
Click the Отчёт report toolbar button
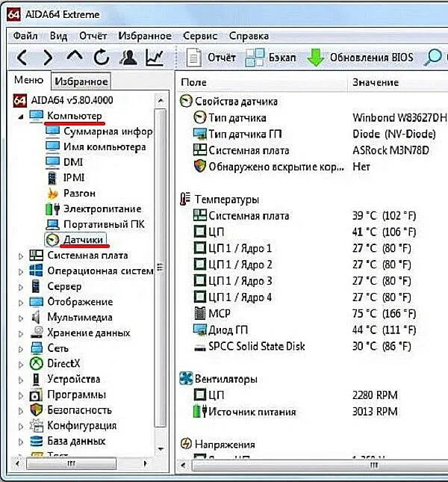click(x=211, y=58)
